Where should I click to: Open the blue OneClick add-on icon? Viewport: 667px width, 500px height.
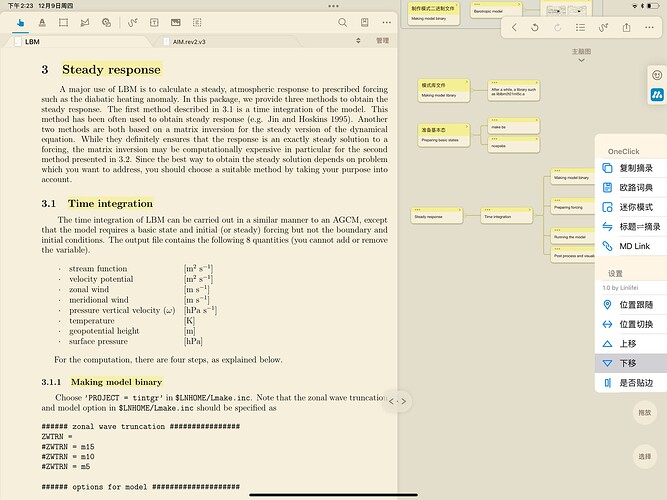657,95
